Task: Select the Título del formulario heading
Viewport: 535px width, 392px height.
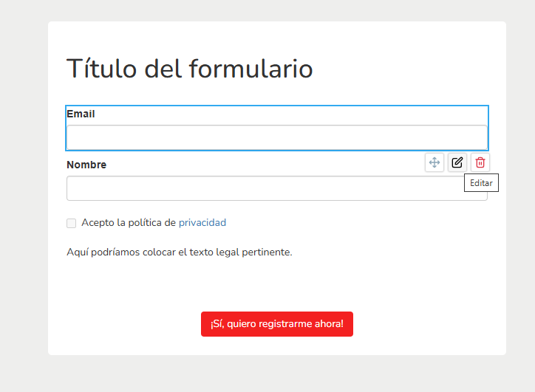Action: coord(189,69)
